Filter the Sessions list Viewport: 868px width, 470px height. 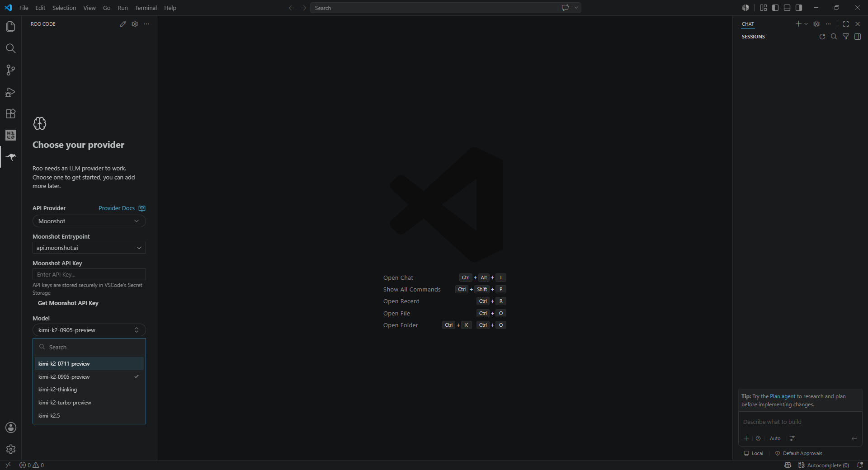point(846,37)
